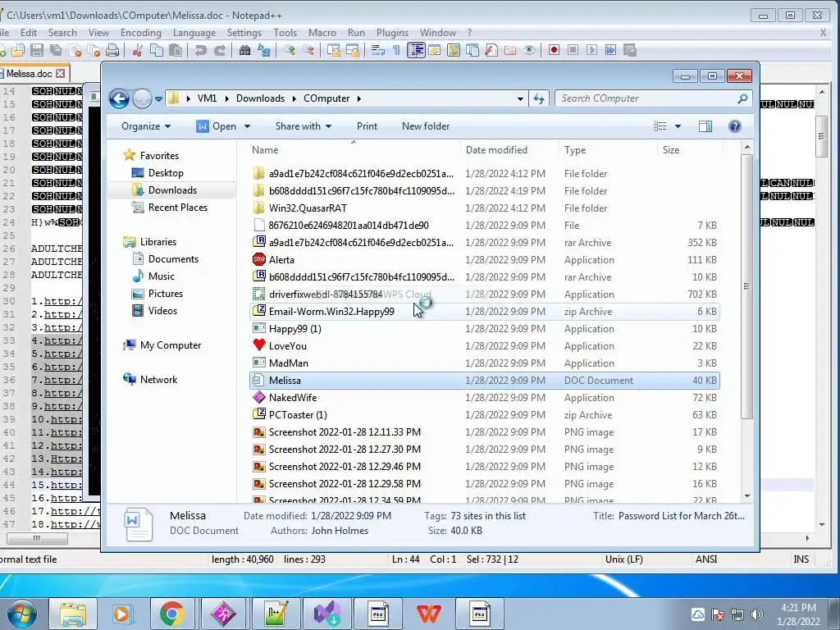Screen dimensions: 840x630
Task: Select Recent Places in navigation pane
Action: point(177,208)
